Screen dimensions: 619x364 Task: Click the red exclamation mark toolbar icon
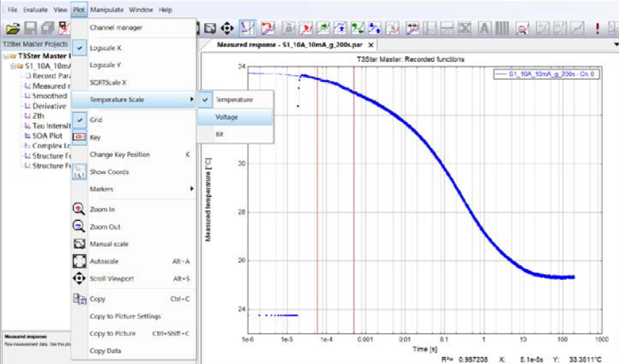597,28
